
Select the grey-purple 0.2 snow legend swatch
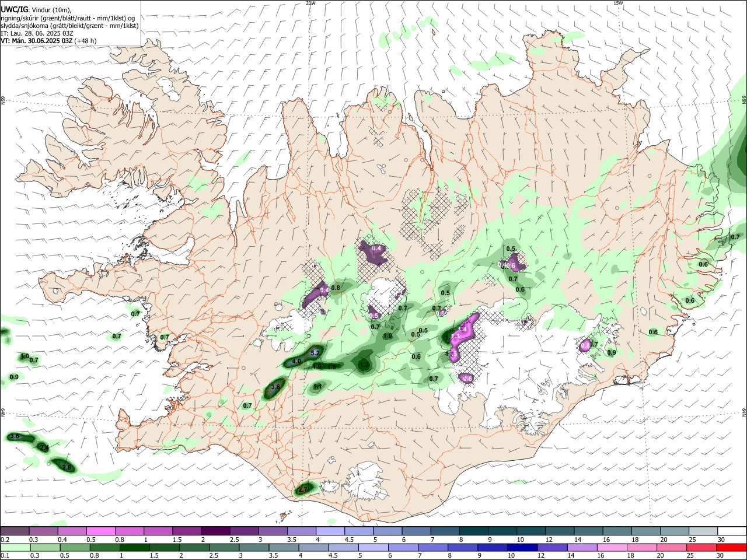pos(15,531)
